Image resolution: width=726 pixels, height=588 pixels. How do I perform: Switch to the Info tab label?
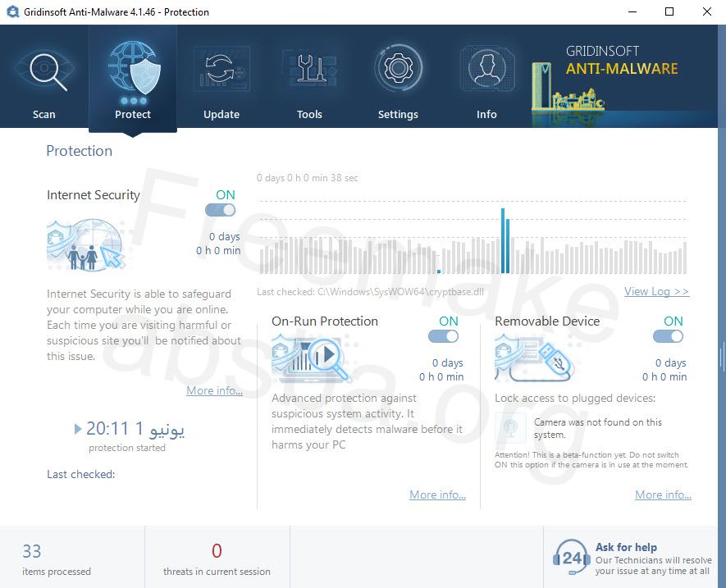486,114
